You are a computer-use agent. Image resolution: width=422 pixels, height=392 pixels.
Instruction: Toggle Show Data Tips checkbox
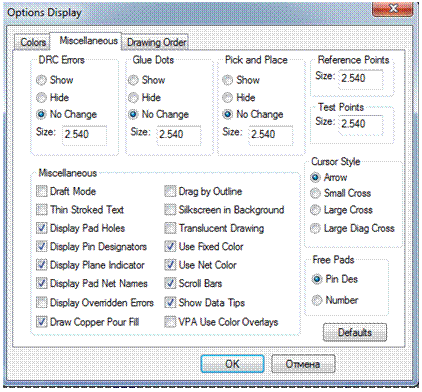170,302
